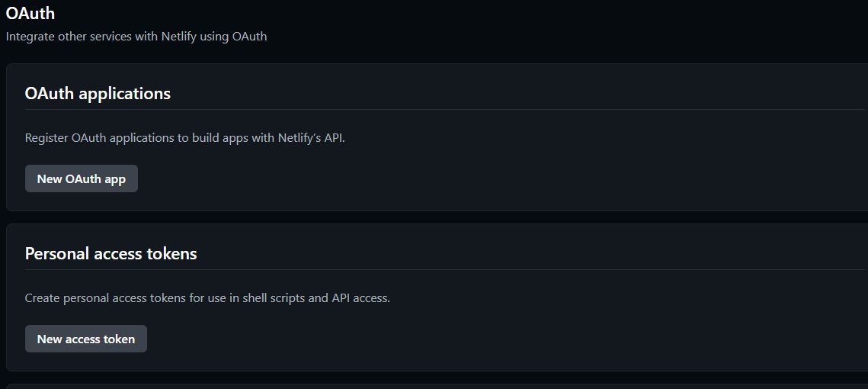Click the word 'tokens' in Personal access tokens
This screenshot has width=868, height=389.
(x=173, y=253)
